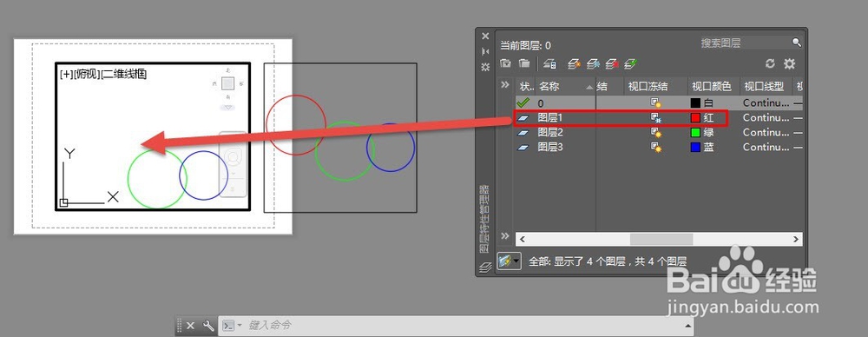Image resolution: width=868 pixels, height=337 pixels.
Task: Expand the layer filter tree chevron at top
Action: point(505,85)
